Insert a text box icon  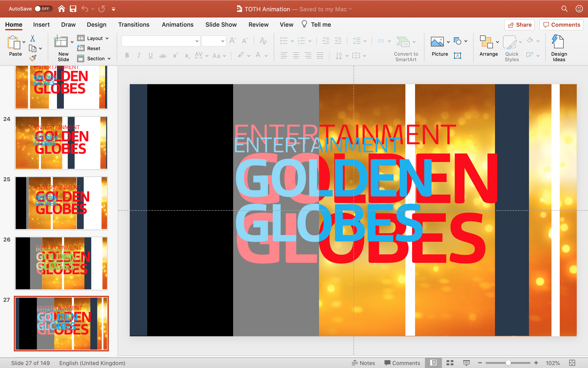(x=458, y=55)
